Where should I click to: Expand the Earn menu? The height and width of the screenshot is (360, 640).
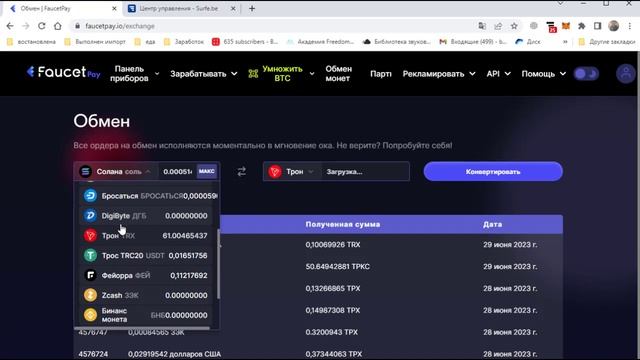(203, 74)
